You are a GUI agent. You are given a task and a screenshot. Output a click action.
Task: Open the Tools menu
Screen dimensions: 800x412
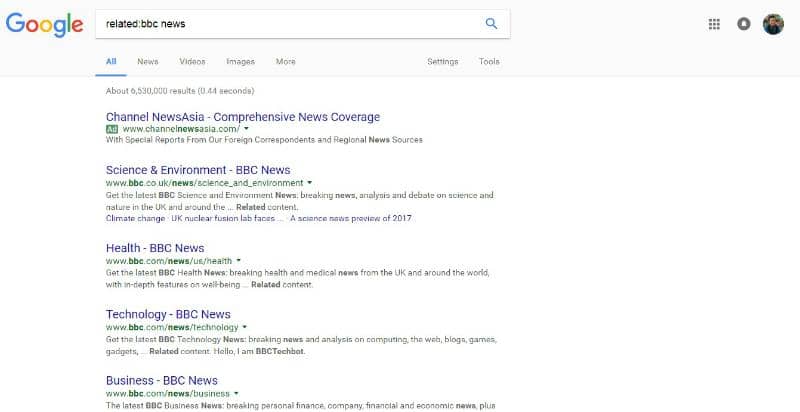[489, 62]
